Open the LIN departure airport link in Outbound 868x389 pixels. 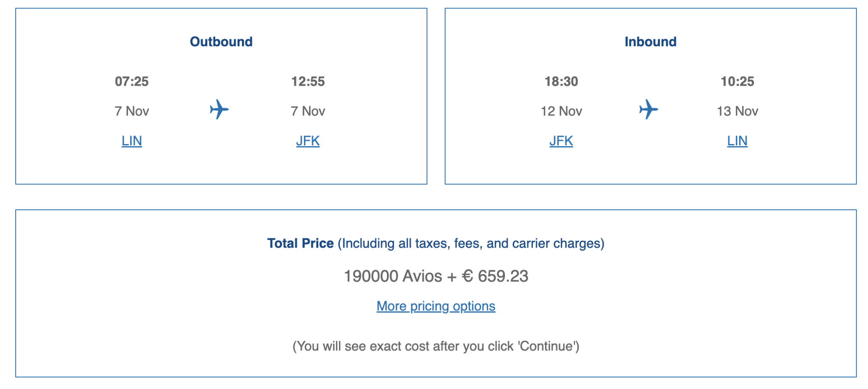coord(132,141)
